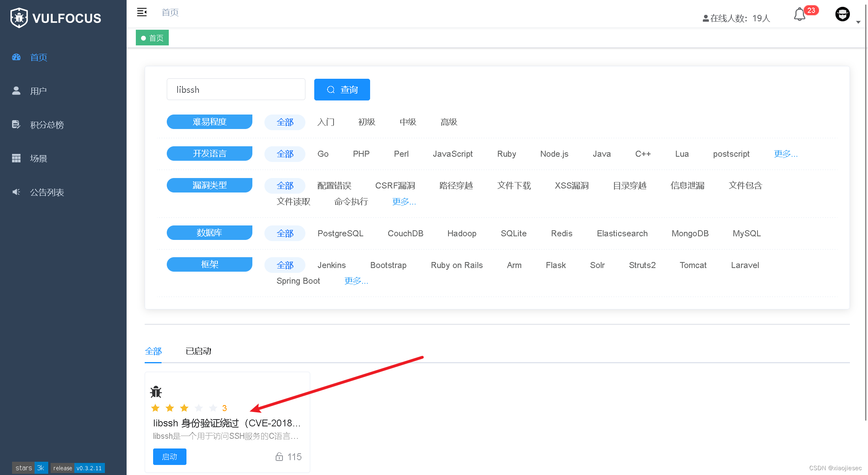Screen dimensions: 868x475
Task: Click the bug icon on libssh card
Action: click(156, 392)
